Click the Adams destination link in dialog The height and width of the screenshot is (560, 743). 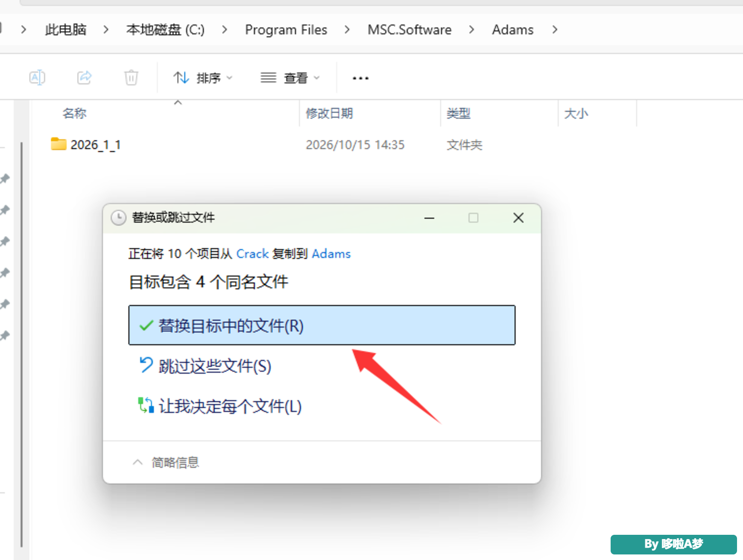(331, 254)
